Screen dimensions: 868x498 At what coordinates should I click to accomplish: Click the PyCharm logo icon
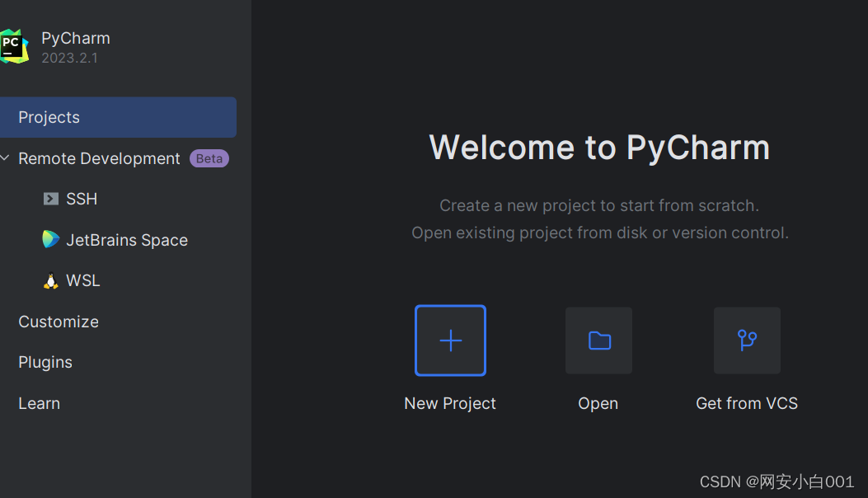pyautogui.click(x=14, y=46)
